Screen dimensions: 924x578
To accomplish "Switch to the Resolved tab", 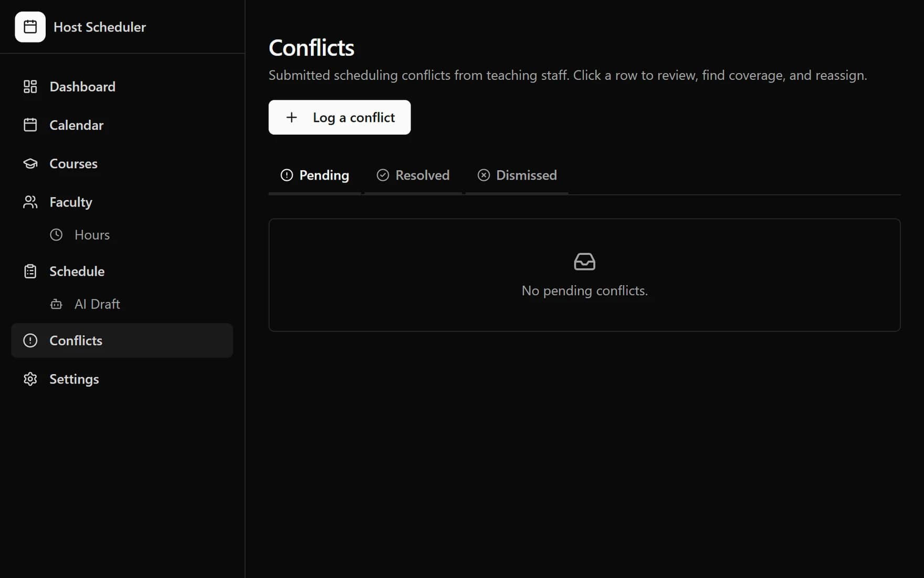I will tap(413, 175).
